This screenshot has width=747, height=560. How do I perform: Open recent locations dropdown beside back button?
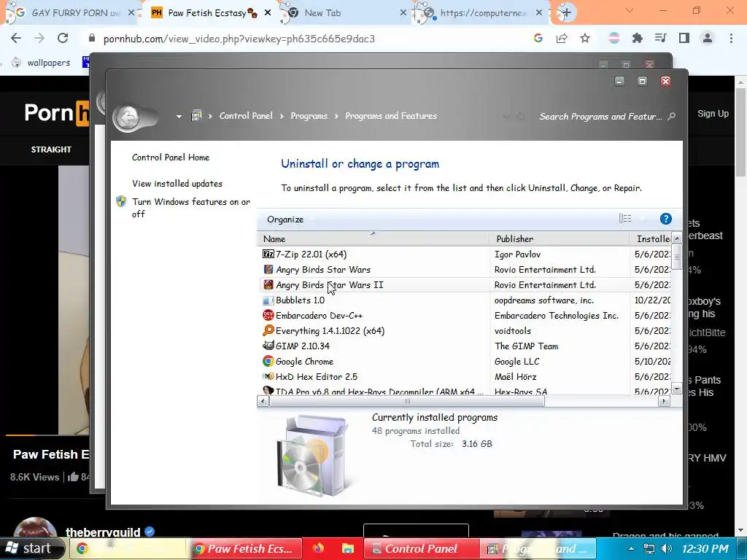point(179,116)
